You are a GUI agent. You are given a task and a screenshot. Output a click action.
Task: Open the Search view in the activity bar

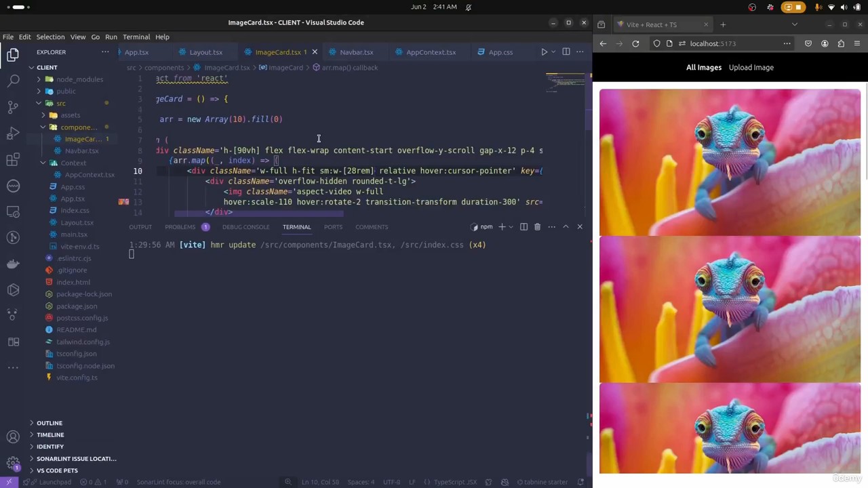click(x=13, y=81)
